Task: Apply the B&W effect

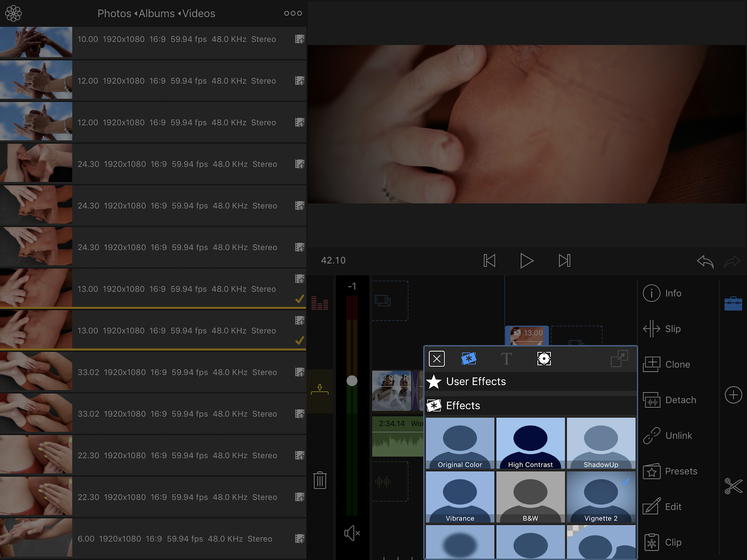Action: click(x=530, y=497)
